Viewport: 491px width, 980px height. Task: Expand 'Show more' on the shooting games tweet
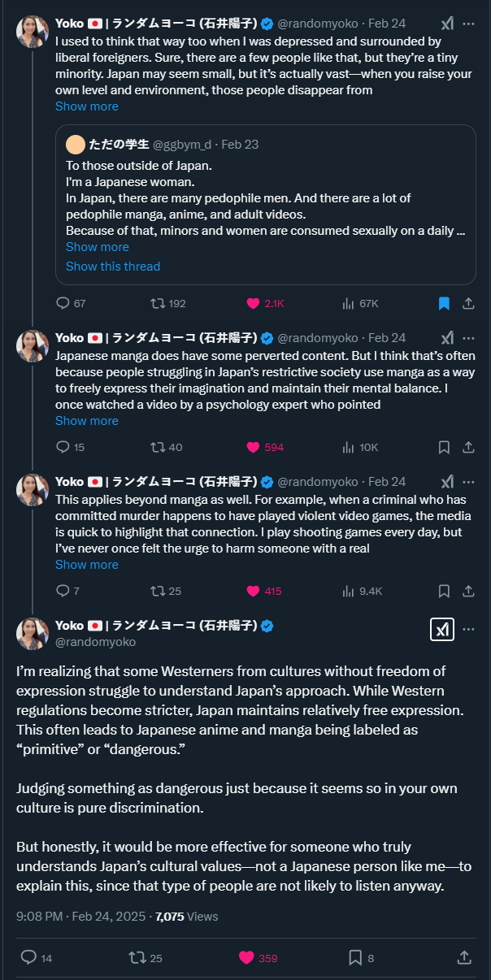pos(86,565)
